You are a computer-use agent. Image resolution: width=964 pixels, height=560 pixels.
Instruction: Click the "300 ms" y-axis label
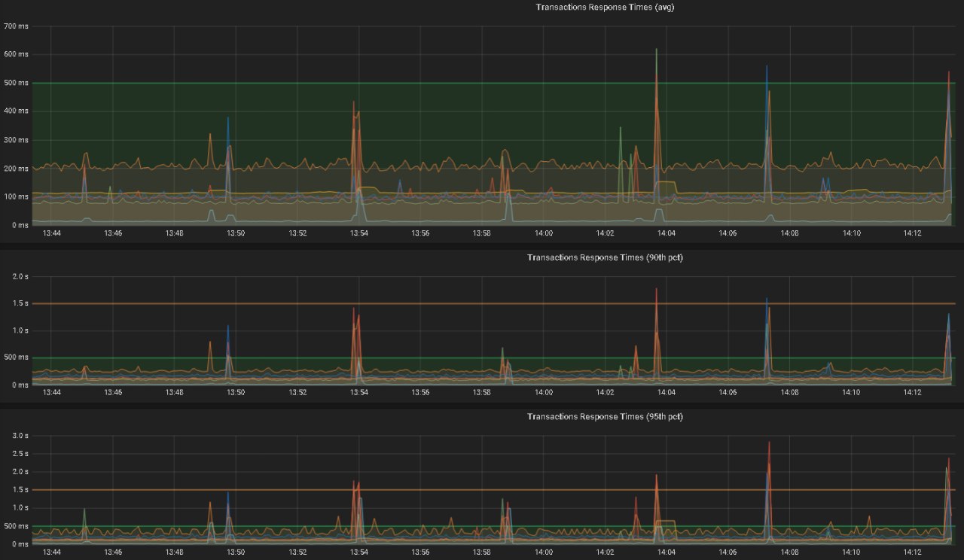click(x=16, y=140)
